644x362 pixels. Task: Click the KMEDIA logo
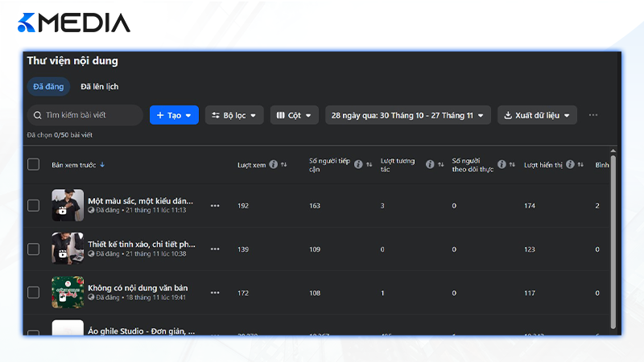pyautogui.click(x=74, y=23)
